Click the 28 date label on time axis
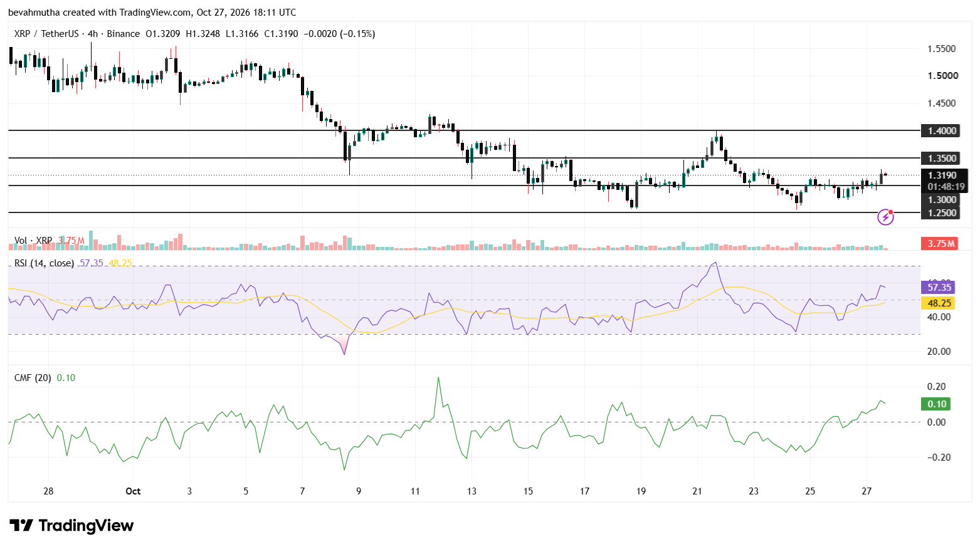Screen dimensions: 980x549 [x=48, y=491]
